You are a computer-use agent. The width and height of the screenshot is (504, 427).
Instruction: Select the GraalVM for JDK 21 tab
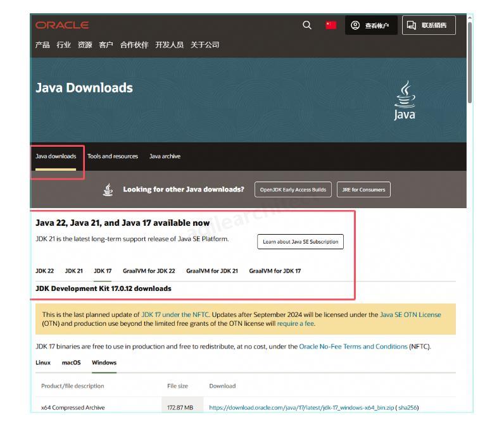pos(212,271)
